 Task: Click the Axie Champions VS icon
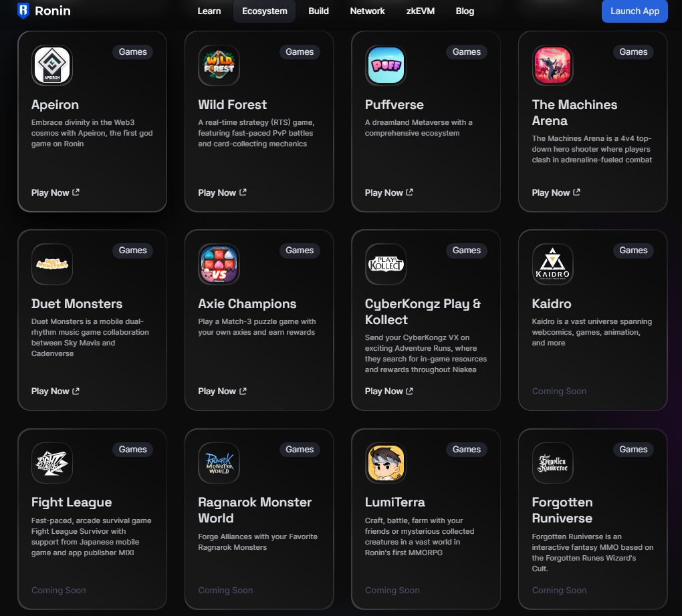click(219, 264)
